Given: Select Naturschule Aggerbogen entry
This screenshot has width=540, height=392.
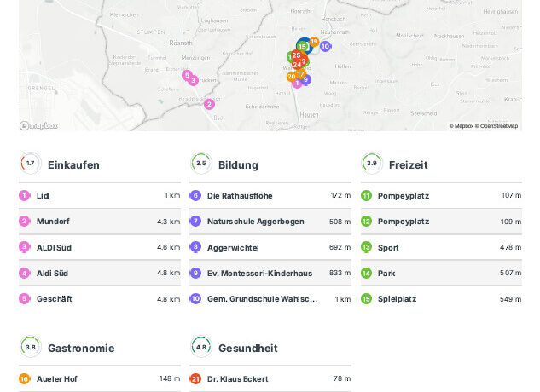Looking at the screenshot, I should point(270,222).
